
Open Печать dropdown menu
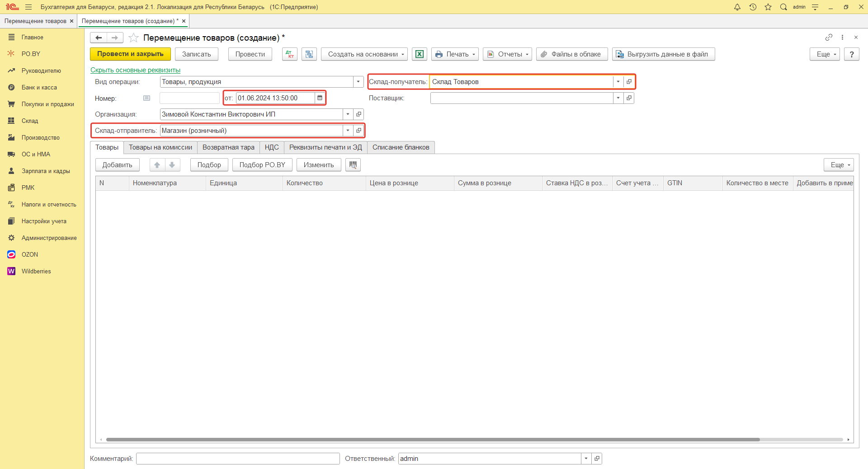coord(455,54)
